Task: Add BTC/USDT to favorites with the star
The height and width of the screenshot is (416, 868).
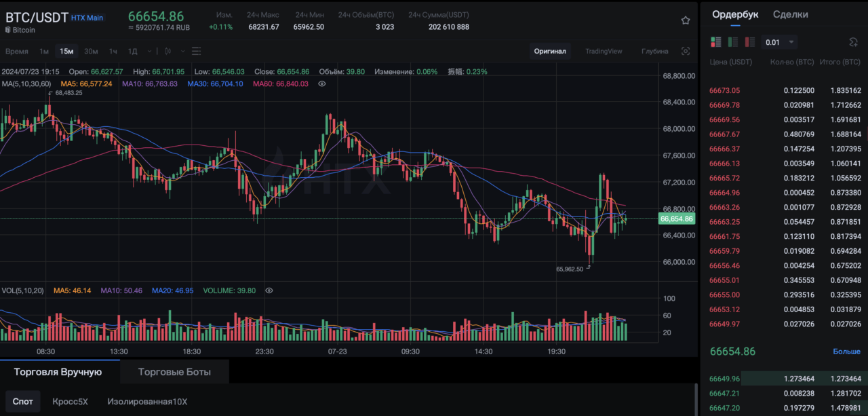Action: [x=686, y=21]
